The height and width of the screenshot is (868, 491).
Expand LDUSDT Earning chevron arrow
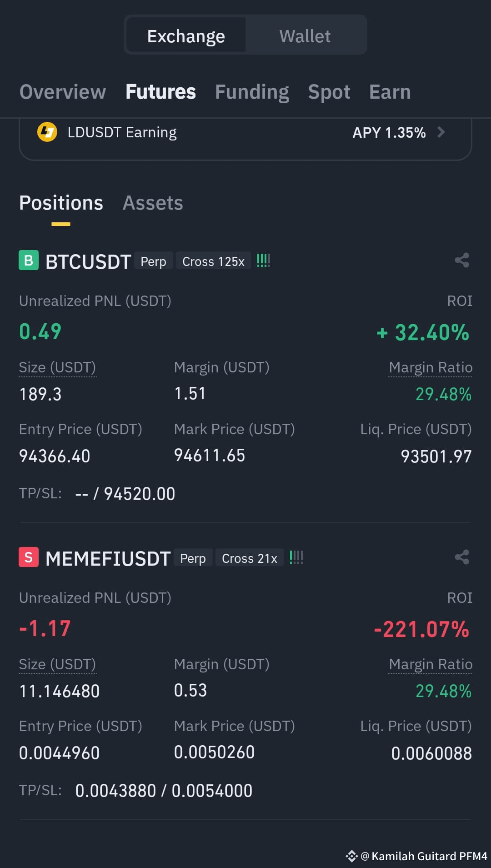(x=441, y=132)
